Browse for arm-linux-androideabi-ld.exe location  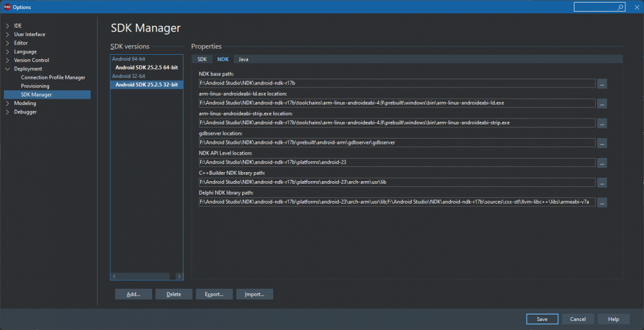(x=602, y=103)
